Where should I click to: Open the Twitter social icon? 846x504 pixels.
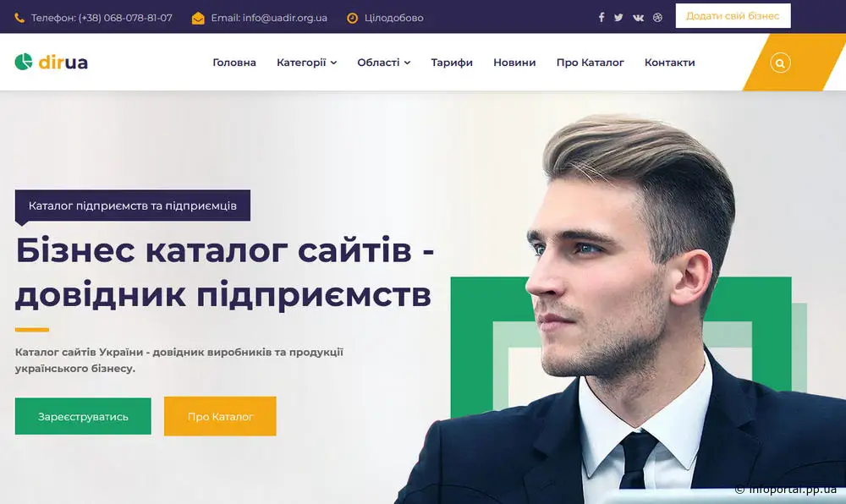point(618,17)
